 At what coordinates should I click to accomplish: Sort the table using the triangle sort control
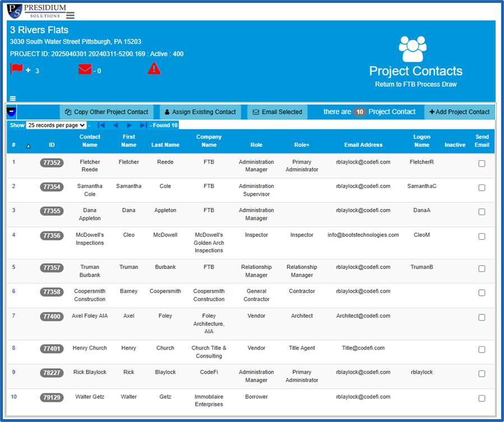click(x=29, y=145)
